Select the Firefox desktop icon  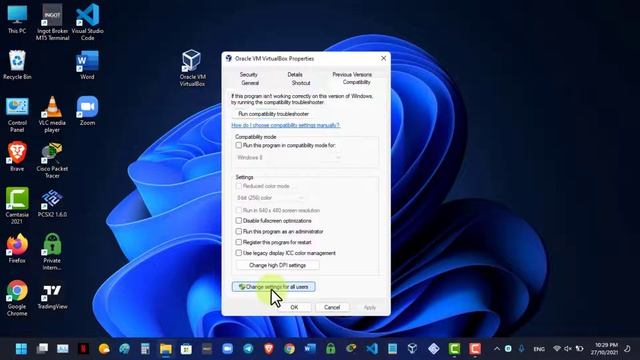point(17,248)
